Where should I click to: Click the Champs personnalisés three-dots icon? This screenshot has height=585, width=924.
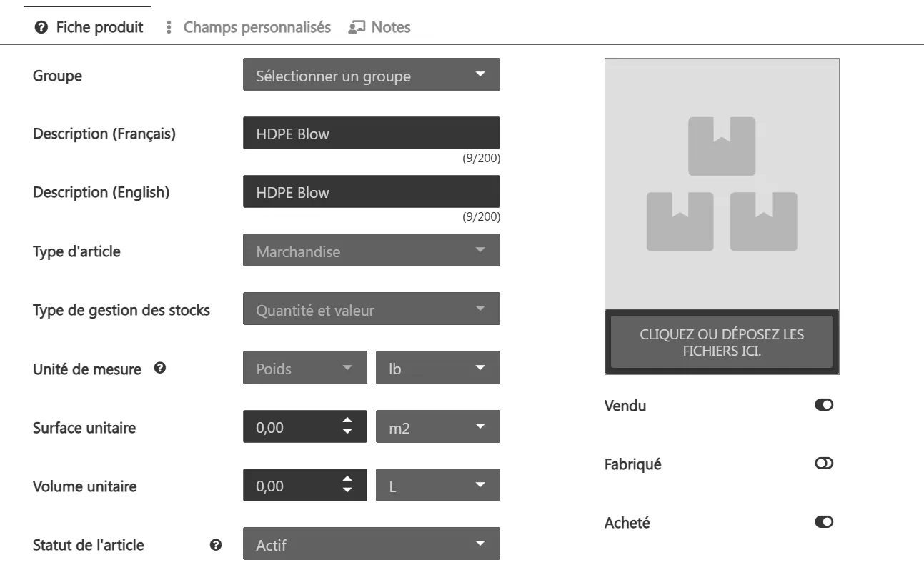click(x=169, y=28)
